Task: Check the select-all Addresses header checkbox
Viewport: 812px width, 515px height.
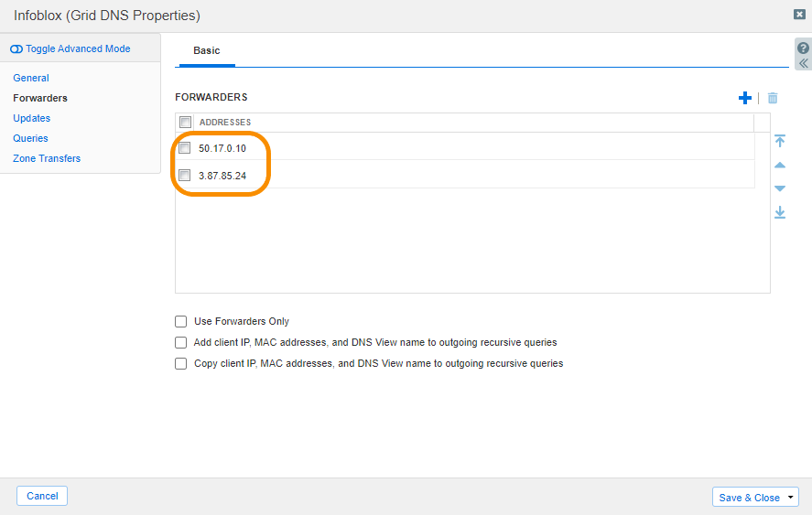Action: tap(186, 123)
